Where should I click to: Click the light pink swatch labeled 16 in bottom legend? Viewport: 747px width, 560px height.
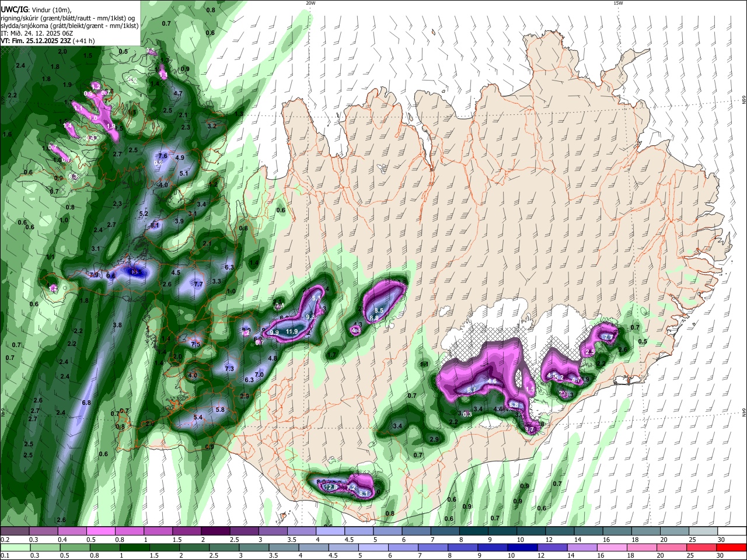coord(612,547)
